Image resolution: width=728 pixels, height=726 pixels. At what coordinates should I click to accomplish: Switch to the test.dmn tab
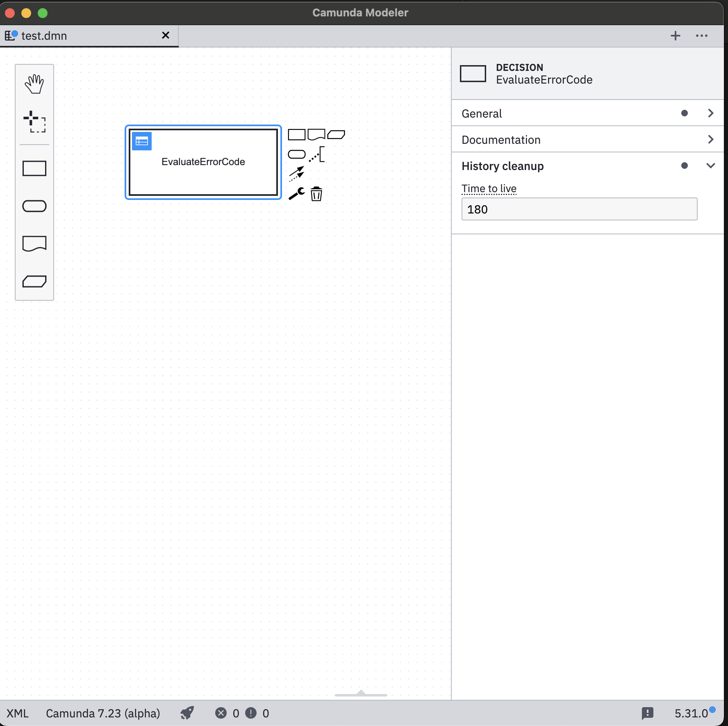click(x=89, y=36)
